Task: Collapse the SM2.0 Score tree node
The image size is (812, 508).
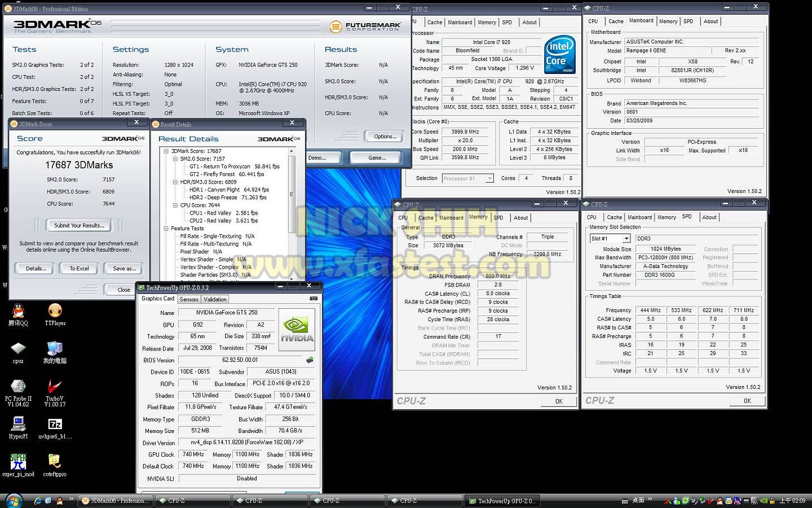Action: (175, 159)
